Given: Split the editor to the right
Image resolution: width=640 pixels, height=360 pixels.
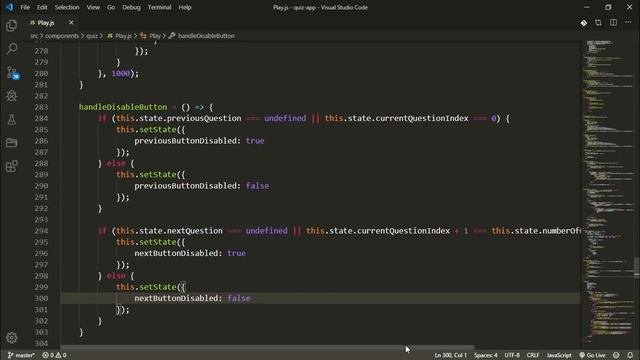Looking at the screenshot, I should click(x=613, y=23).
